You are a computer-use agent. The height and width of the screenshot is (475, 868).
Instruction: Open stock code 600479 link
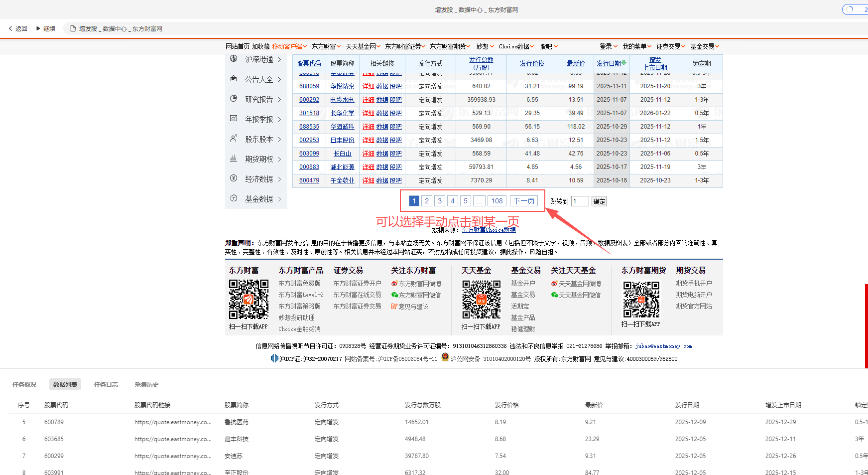(x=309, y=180)
